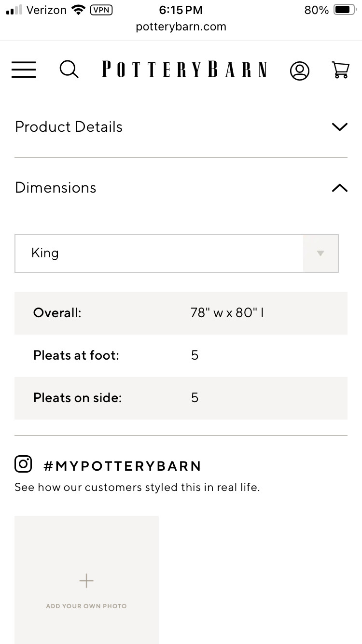Click the ADD YOUR OWN PHOTO tile
The height and width of the screenshot is (644, 362).
pyautogui.click(x=86, y=606)
